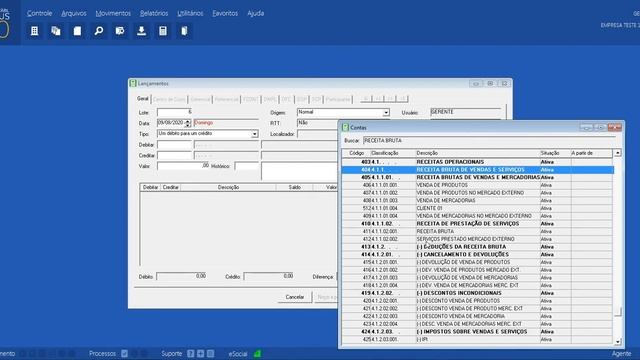Click the Lançamentos window title icon

click(x=133, y=83)
